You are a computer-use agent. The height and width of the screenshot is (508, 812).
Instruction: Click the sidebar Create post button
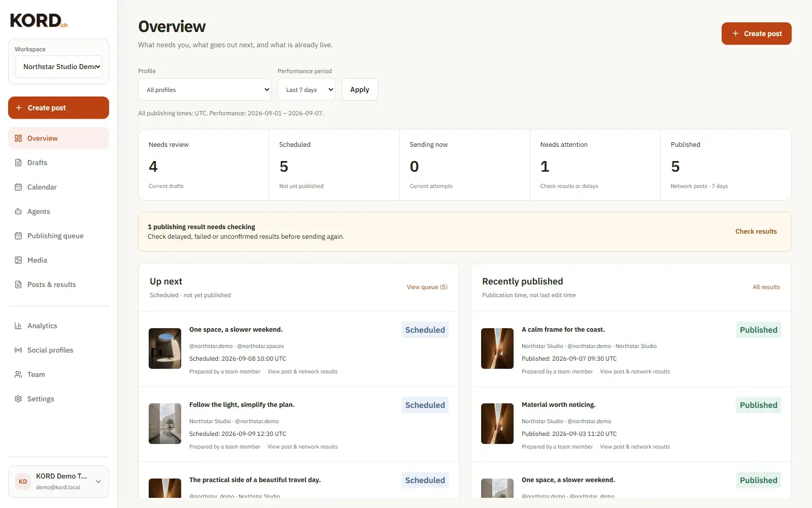pyautogui.click(x=58, y=108)
